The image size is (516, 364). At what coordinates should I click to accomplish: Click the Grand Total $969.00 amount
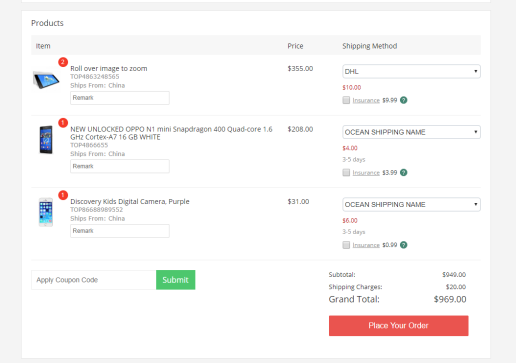pos(450,299)
